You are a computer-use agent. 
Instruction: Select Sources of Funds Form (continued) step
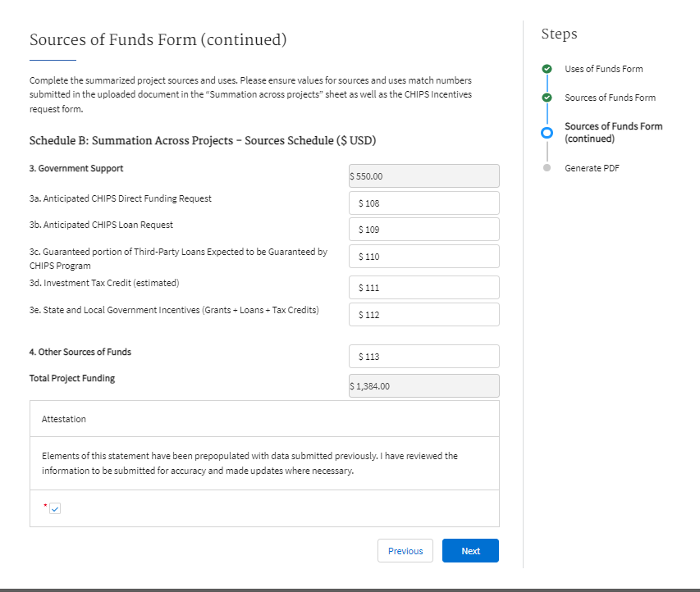point(613,132)
